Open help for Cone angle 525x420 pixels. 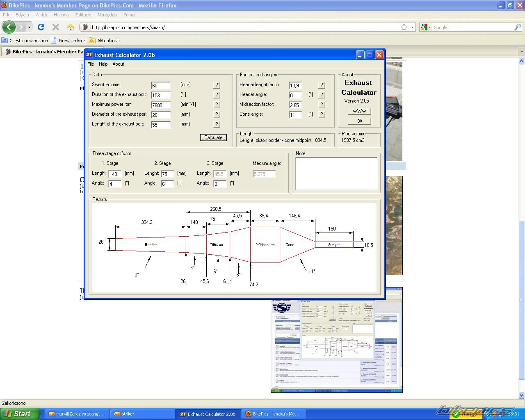322,114
